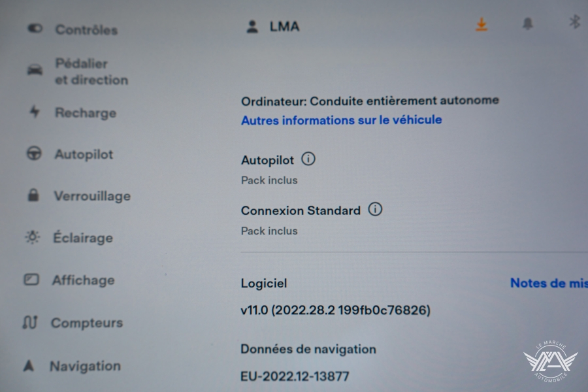Viewport: 588px width, 392px height.
Task: Open the Recharge lightning bolt icon
Action: 35,112
